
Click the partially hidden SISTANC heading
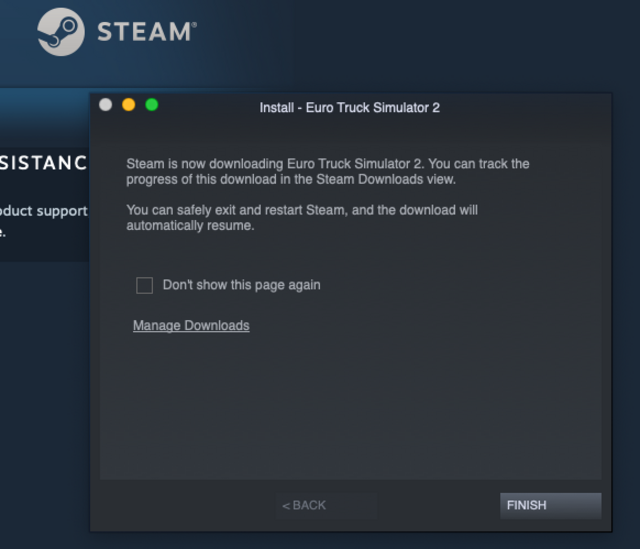pyautogui.click(x=44, y=163)
